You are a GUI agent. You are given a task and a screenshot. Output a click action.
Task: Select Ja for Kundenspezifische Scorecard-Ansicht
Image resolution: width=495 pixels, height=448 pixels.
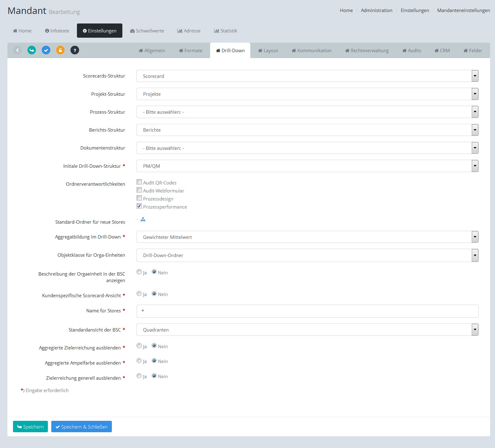(x=139, y=294)
